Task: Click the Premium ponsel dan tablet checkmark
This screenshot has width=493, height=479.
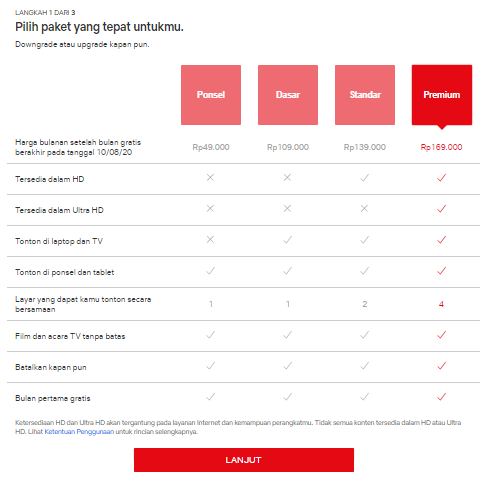Action: pyautogui.click(x=441, y=271)
